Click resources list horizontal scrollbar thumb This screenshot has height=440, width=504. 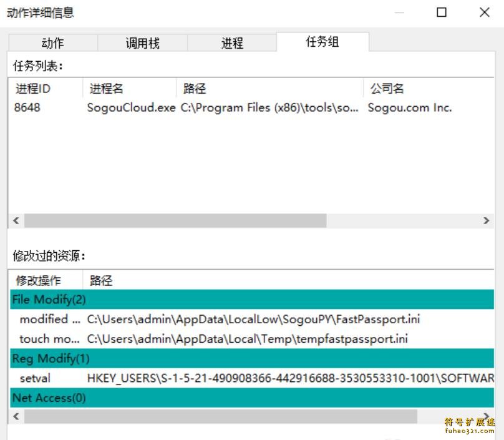(221, 416)
